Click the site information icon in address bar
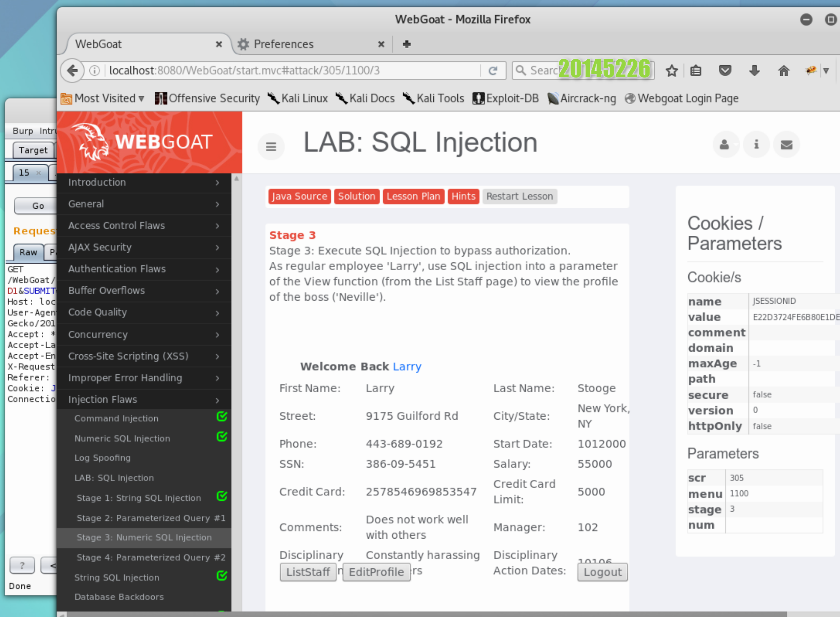Viewport: 840px width, 617px height. (95, 70)
